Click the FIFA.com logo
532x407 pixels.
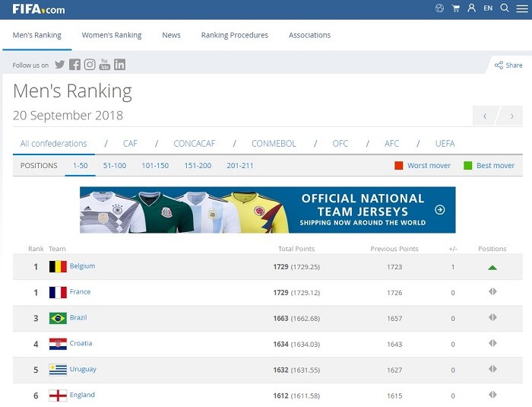(x=38, y=9)
